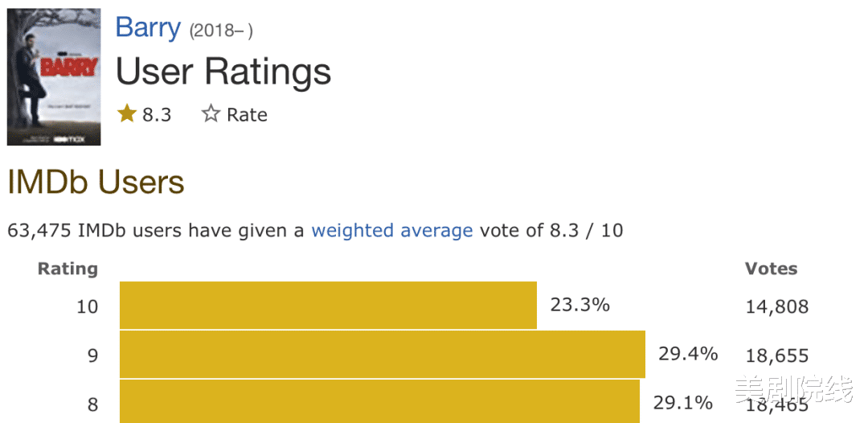Click the Rating column header
Image resolution: width=868 pixels, height=423 pixels.
[x=68, y=269]
